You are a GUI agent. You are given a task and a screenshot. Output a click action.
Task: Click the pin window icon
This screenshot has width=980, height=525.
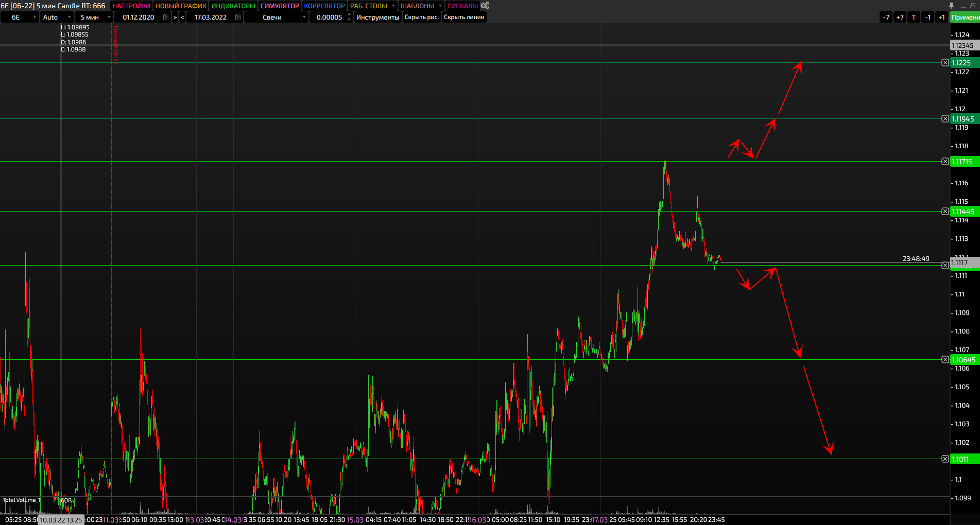[951, 6]
